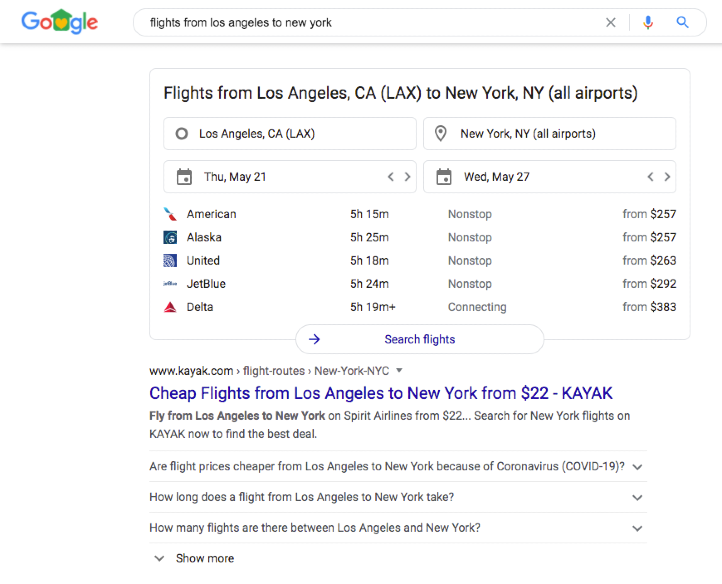722x584 pixels.
Task: Expand How many flights are there question
Action: pyautogui.click(x=398, y=528)
